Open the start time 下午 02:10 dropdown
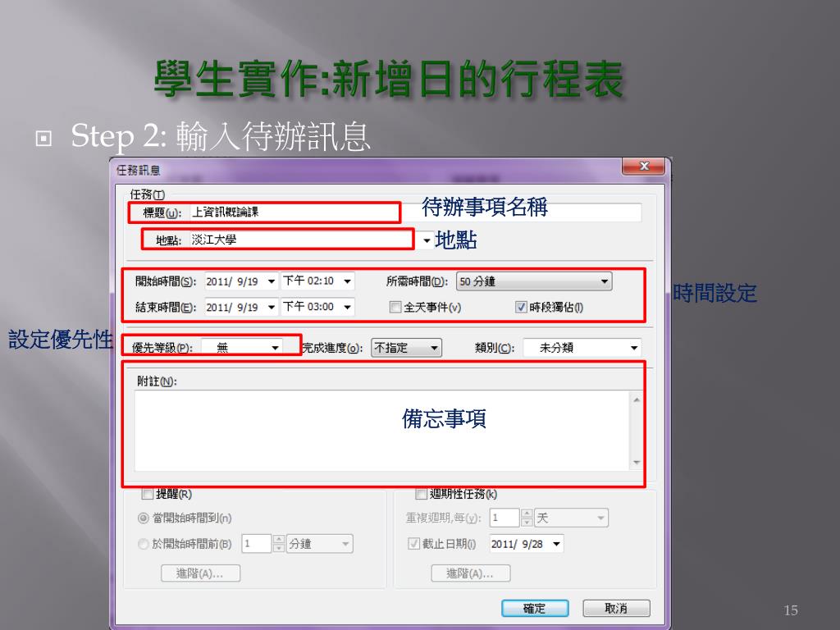This screenshot has width=840, height=630. [347, 281]
